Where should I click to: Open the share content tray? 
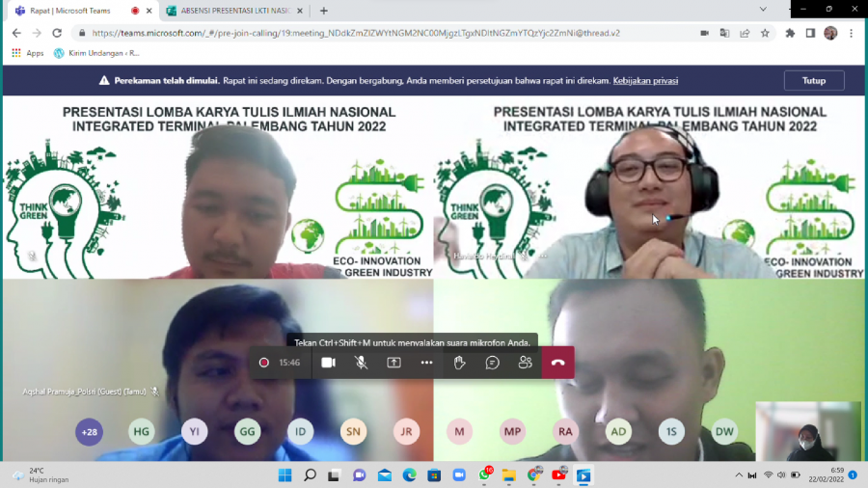[x=393, y=363]
